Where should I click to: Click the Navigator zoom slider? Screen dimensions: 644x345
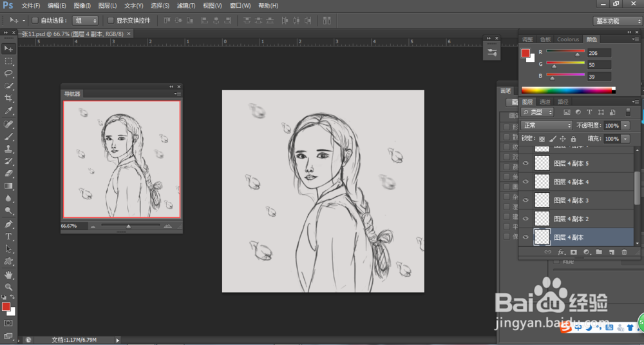click(x=131, y=225)
